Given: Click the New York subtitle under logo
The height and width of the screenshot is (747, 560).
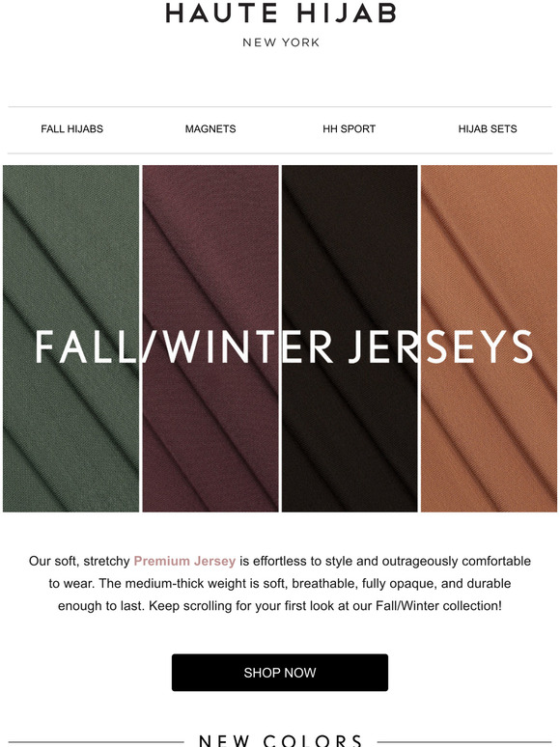Looking at the screenshot, I should click(x=281, y=42).
